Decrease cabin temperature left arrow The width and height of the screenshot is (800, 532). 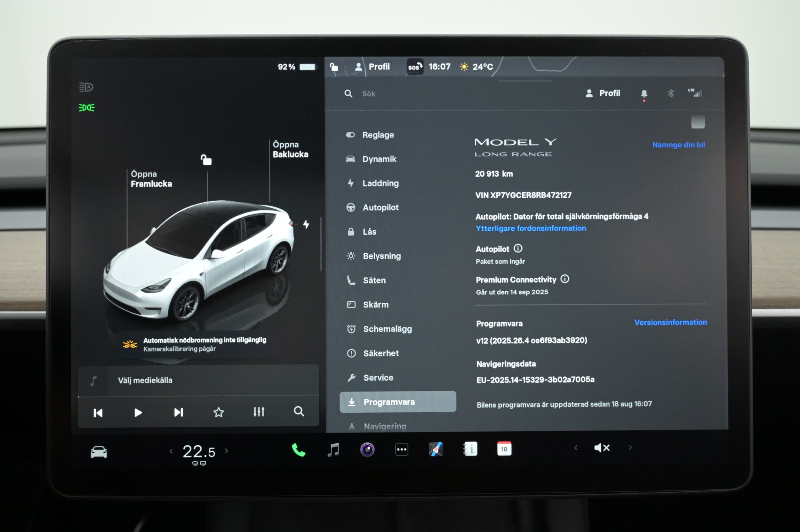[x=171, y=451]
